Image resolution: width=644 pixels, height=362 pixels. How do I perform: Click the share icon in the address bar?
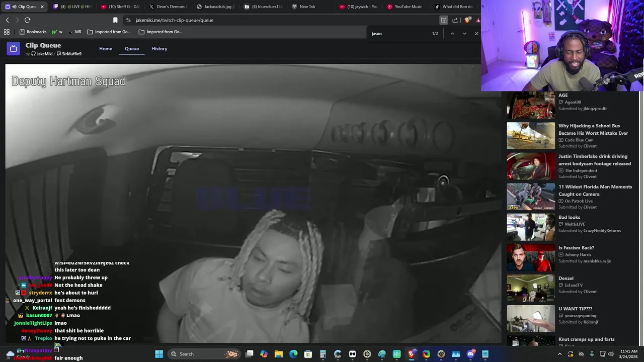[455, 20]
